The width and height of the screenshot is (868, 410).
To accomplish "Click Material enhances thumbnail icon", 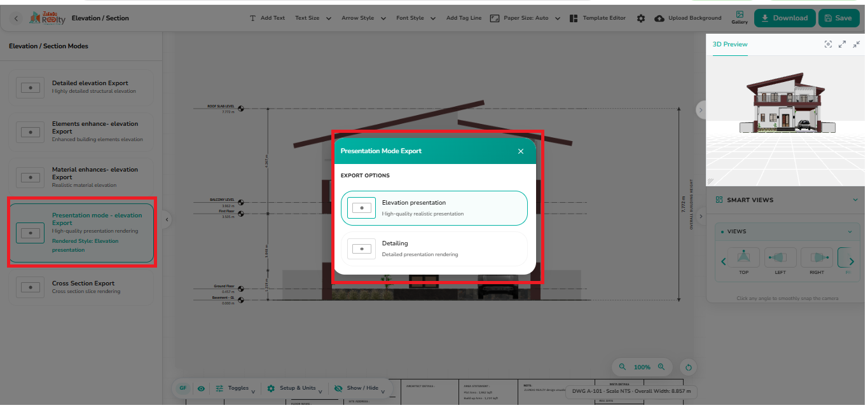I will (30, 177).
